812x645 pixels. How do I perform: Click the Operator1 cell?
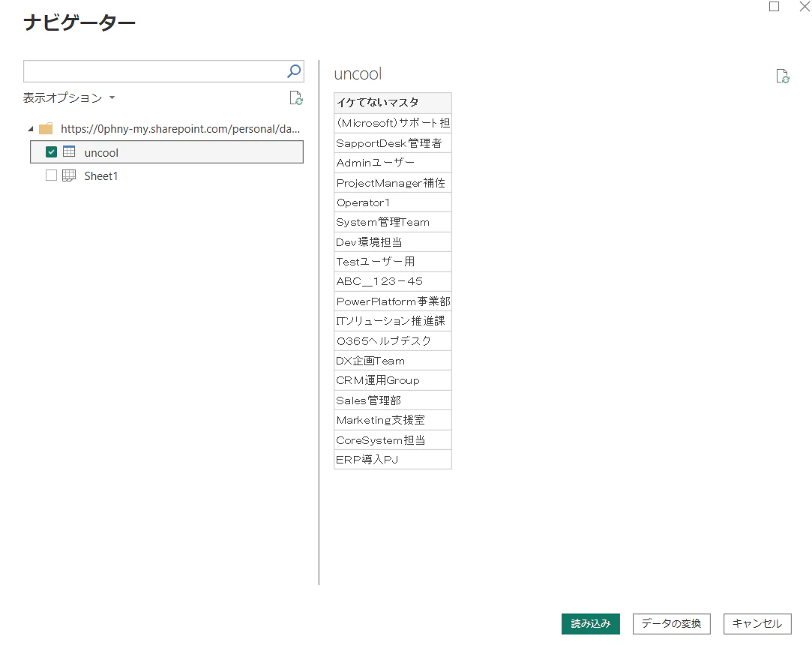pos(393,202)
